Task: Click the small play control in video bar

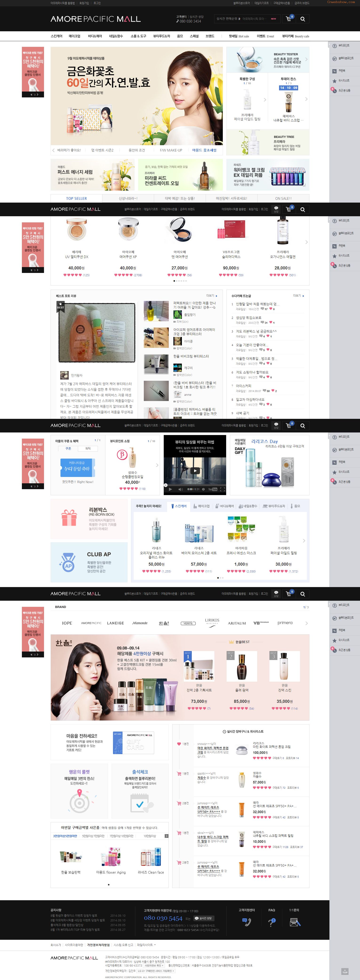Action: click(170, 489)
